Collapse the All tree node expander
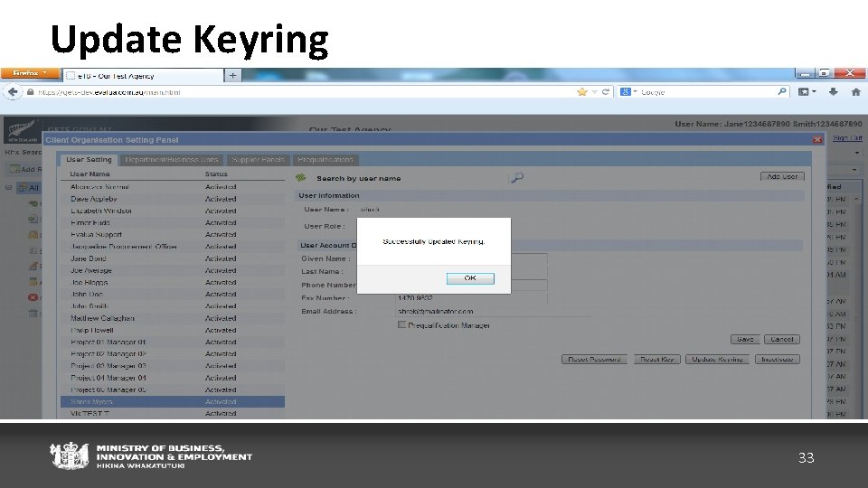 8,188
